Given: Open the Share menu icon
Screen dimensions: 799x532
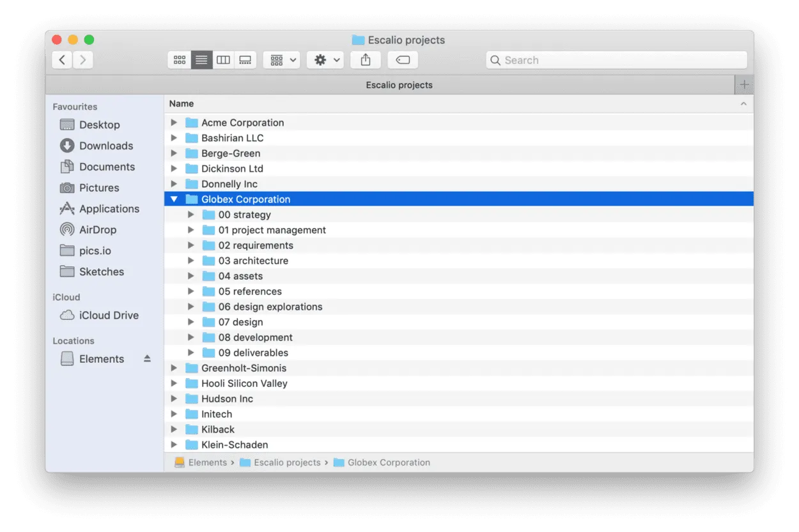Looking at the screenshot, I should coord(365,59).
